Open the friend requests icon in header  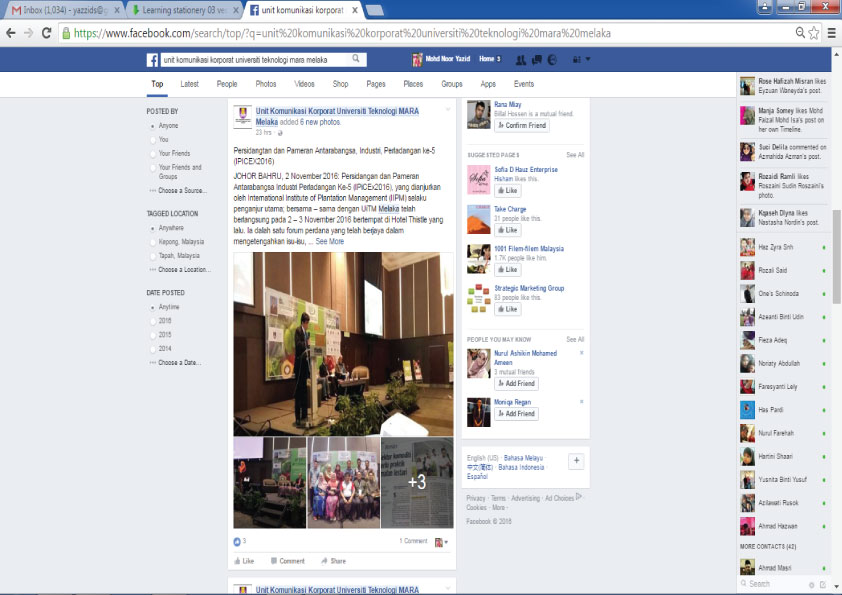tap(523, 60)
